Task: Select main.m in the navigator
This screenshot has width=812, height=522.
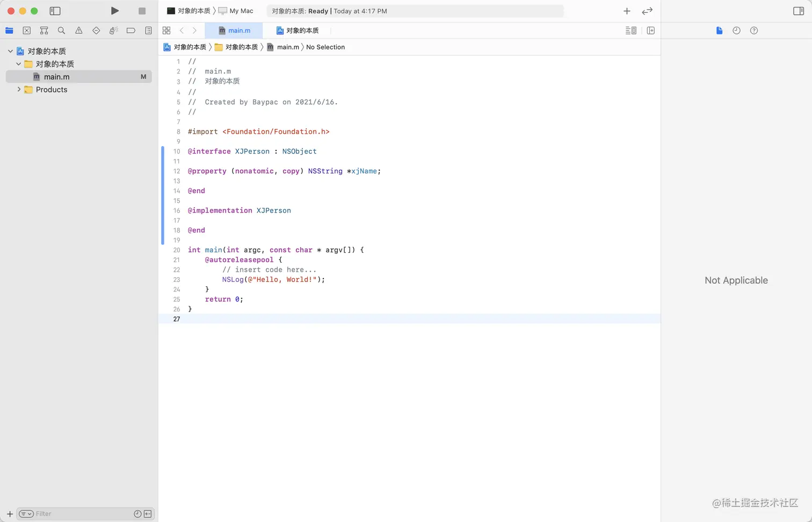Action: [x=79, y=77]
